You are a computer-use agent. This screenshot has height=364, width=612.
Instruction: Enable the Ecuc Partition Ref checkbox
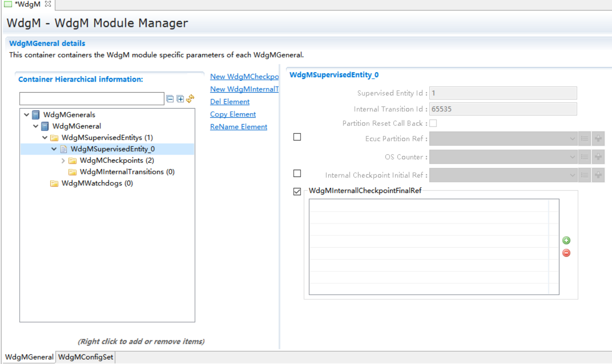click(297, 137)
